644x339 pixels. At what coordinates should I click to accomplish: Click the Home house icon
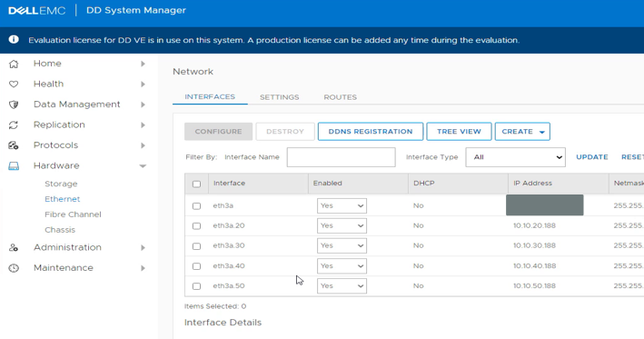click(14, 64)
